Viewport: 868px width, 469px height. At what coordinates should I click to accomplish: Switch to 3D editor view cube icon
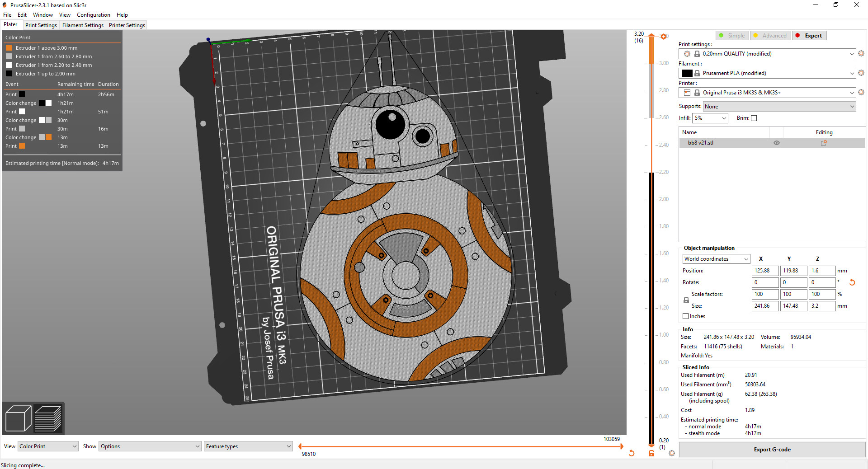(18, 418)
